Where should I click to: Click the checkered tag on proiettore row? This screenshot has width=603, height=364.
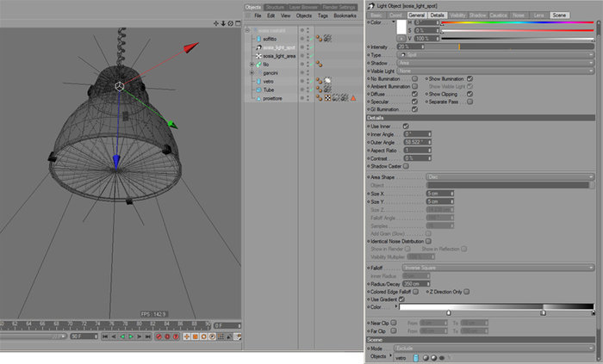(327, 98)
